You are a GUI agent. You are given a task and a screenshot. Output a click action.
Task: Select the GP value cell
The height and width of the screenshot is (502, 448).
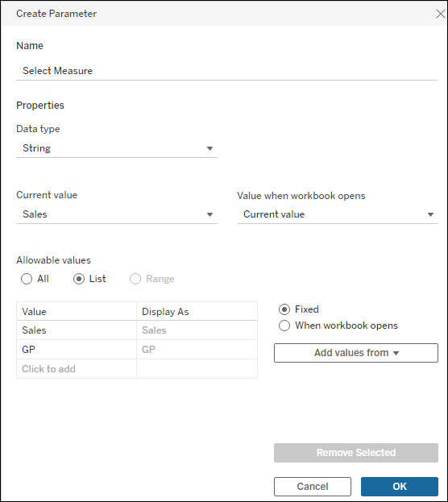tap(77, 350)
